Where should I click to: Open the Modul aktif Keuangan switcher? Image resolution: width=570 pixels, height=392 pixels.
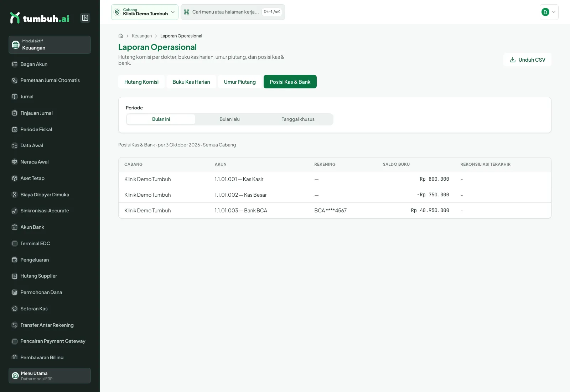[50, 45]
